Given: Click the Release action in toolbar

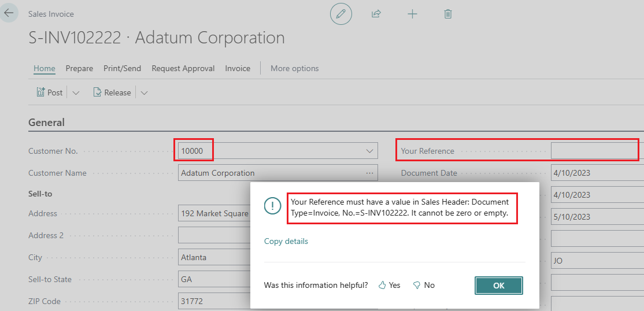Looking at the screenshot, I should point(112,92).
